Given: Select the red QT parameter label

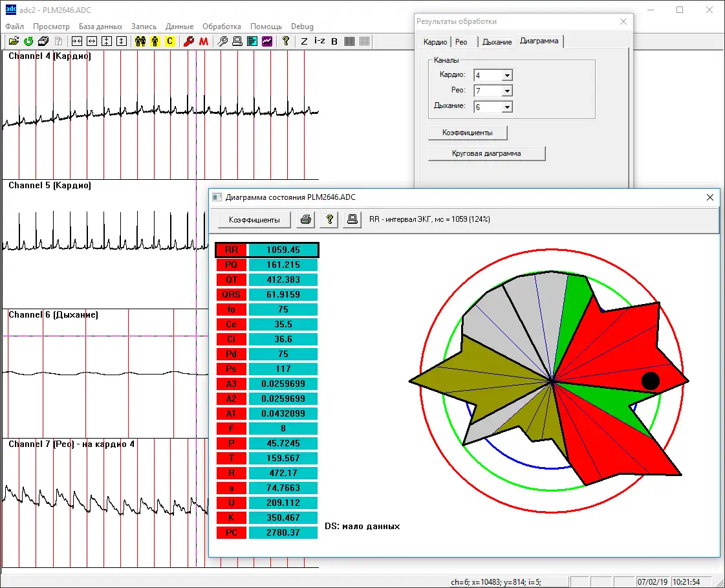Looking at the screenshot, I should click(231, 279).
